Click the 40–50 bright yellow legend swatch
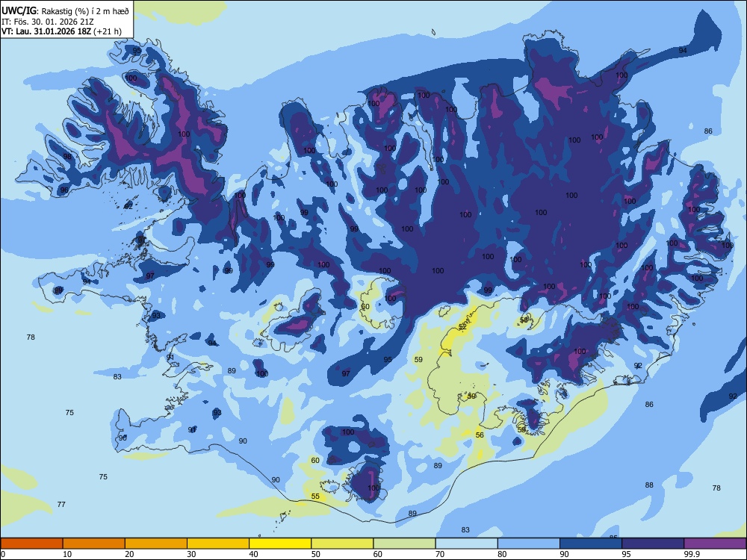The height and width of the screenshot is (560, 747). (x=280, y=544)
